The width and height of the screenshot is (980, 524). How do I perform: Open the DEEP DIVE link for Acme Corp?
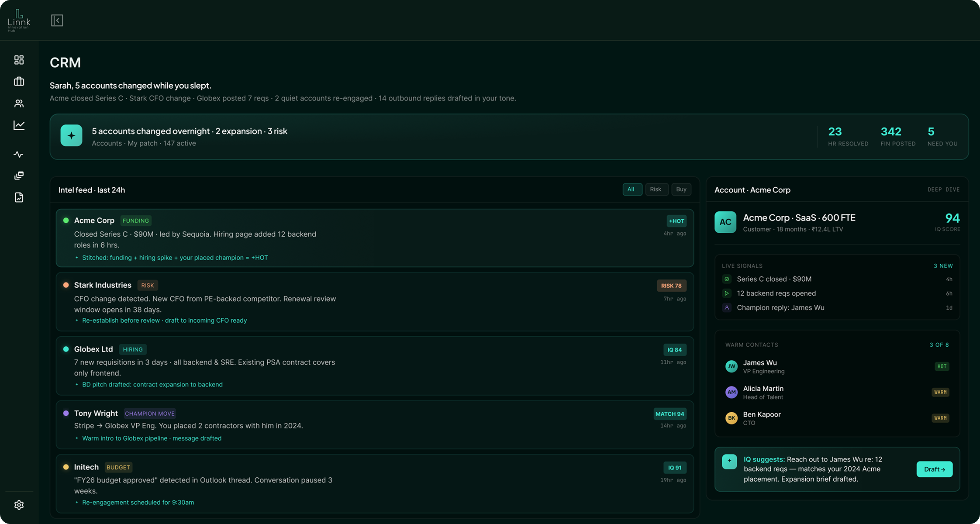click(943, 190)
